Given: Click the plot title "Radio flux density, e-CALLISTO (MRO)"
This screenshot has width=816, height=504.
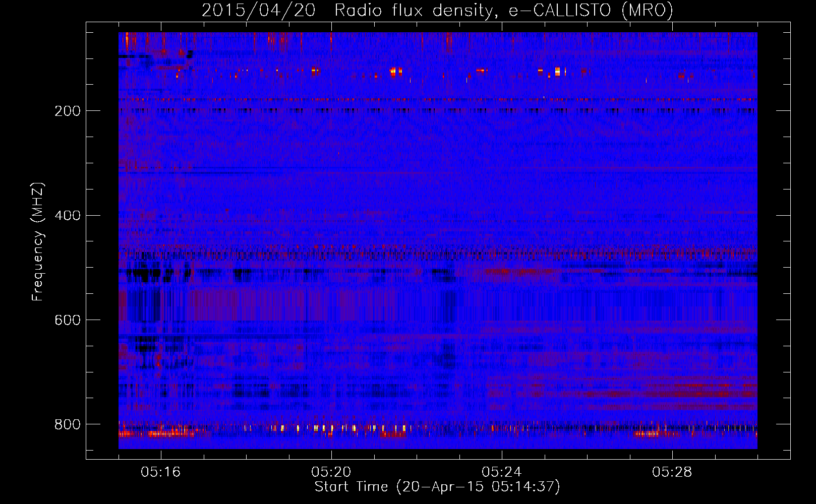Looking at the screenshot, I should (x=504, y=10).
